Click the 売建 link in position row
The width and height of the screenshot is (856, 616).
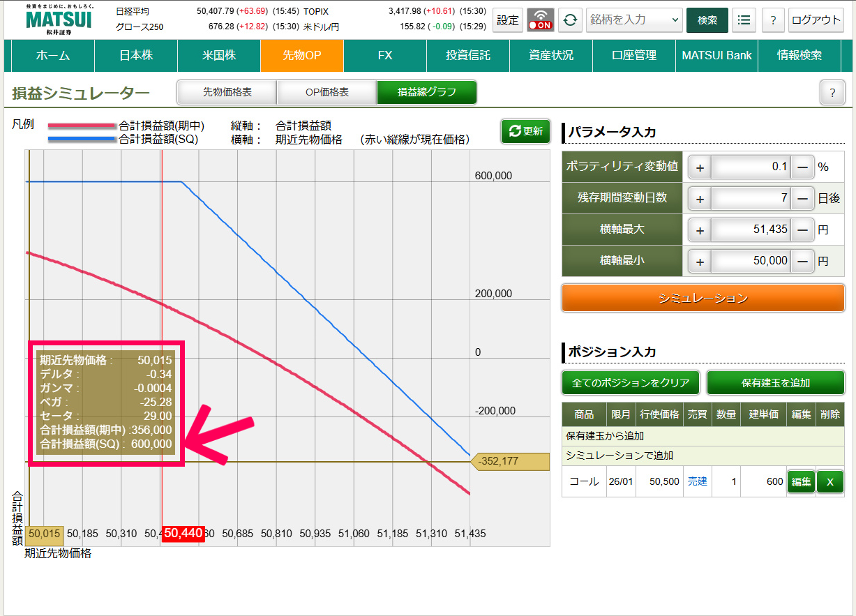tap(698, 481)
